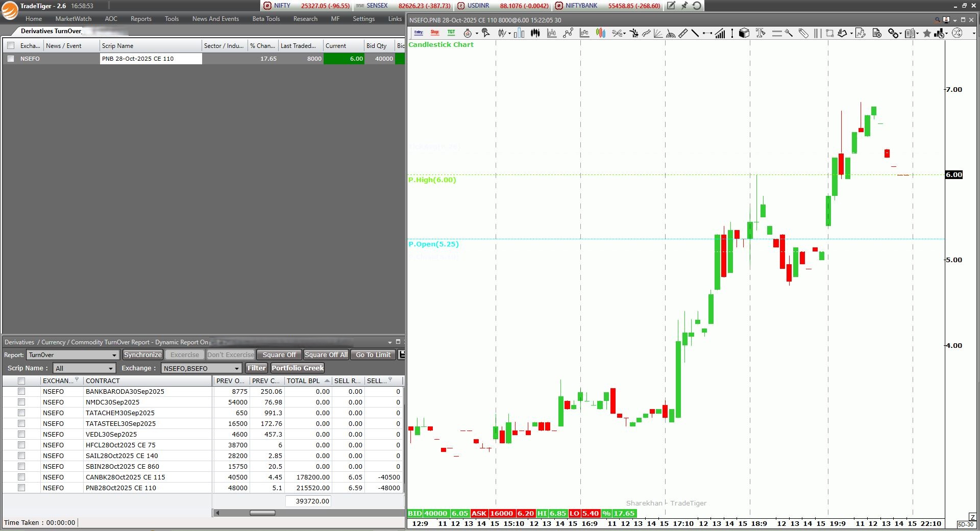Screen dimensions: 980x531
Task: Click the Filter button
Action: coord(257,368)
